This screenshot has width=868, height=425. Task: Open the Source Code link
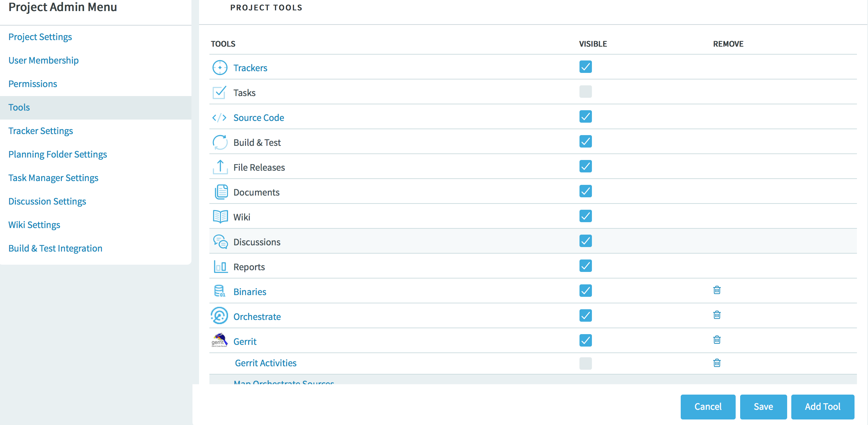pyautogui.click(x=259, y=118)
